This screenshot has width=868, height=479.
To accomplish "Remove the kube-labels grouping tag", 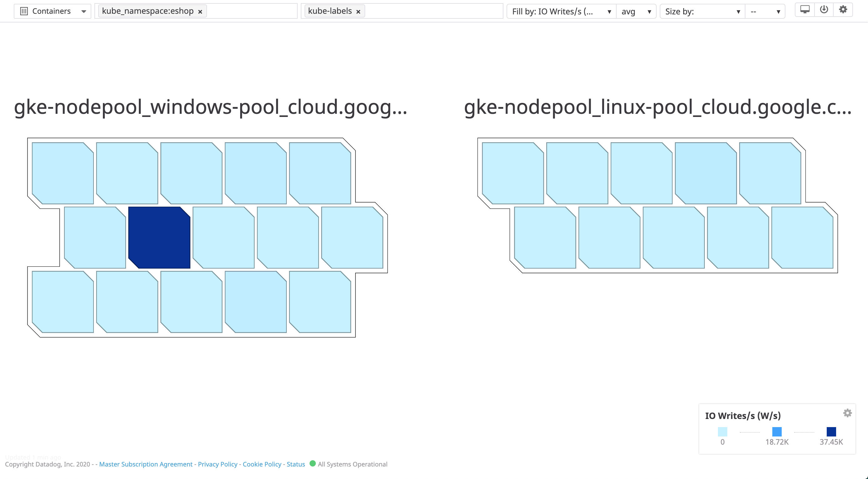I will coord(358,11).
